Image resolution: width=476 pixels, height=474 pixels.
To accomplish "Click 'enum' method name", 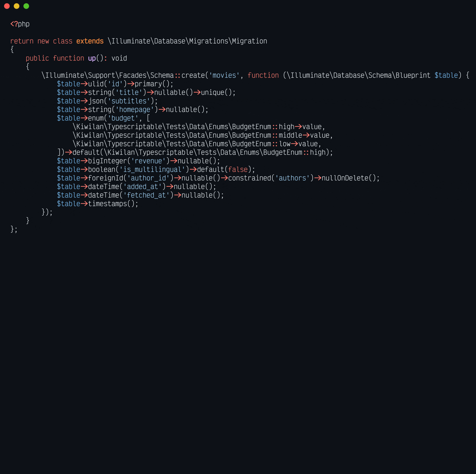I will tap(96, 118).
